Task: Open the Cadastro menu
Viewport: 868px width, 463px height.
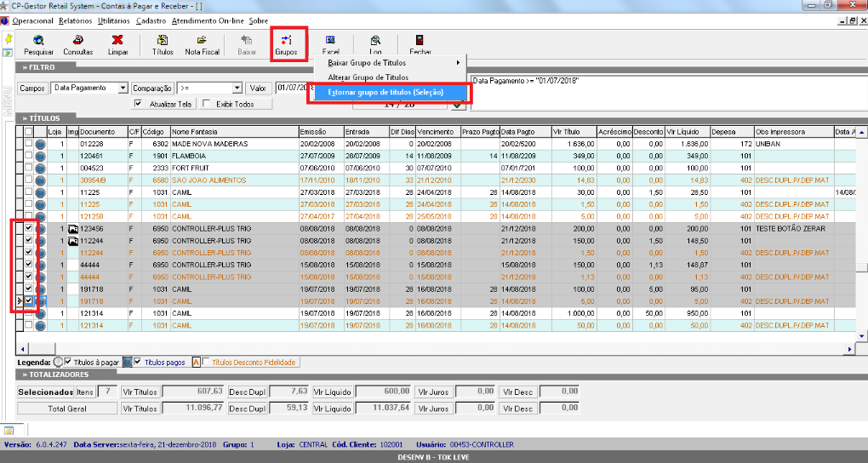Action: point(151,21)
